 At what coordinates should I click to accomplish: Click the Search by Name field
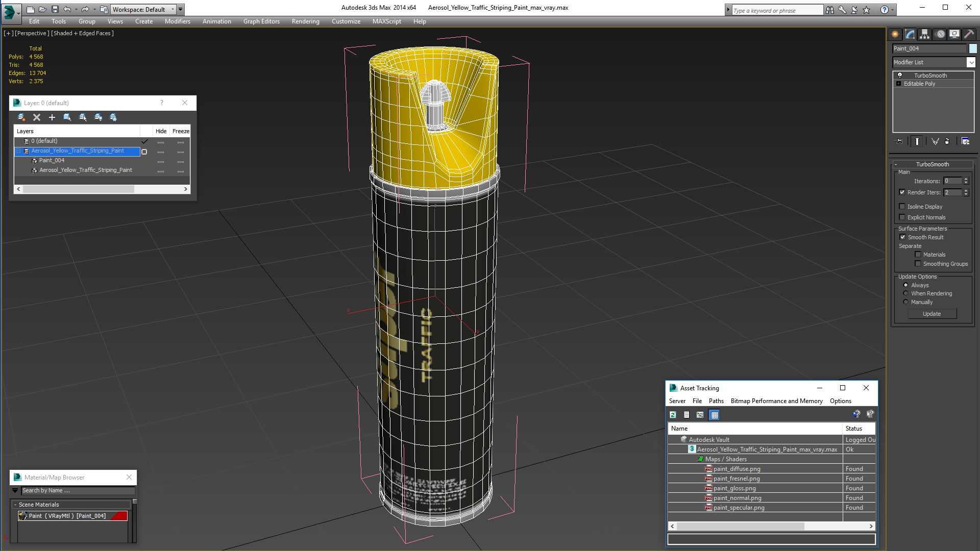78,490
